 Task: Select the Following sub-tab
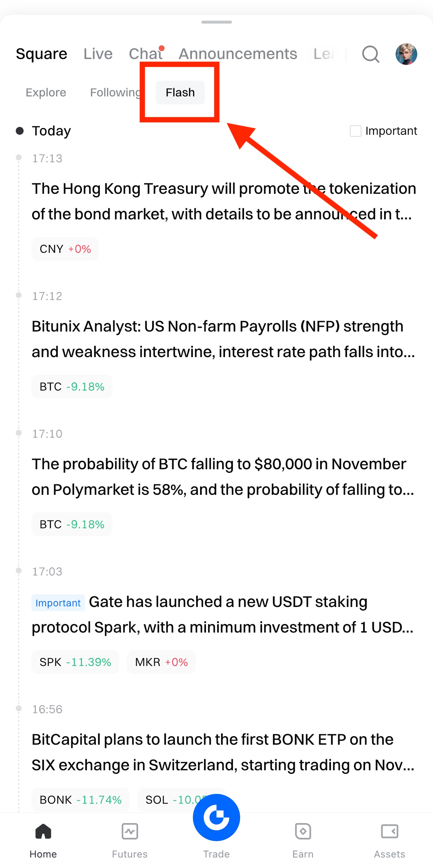point(115,92)
